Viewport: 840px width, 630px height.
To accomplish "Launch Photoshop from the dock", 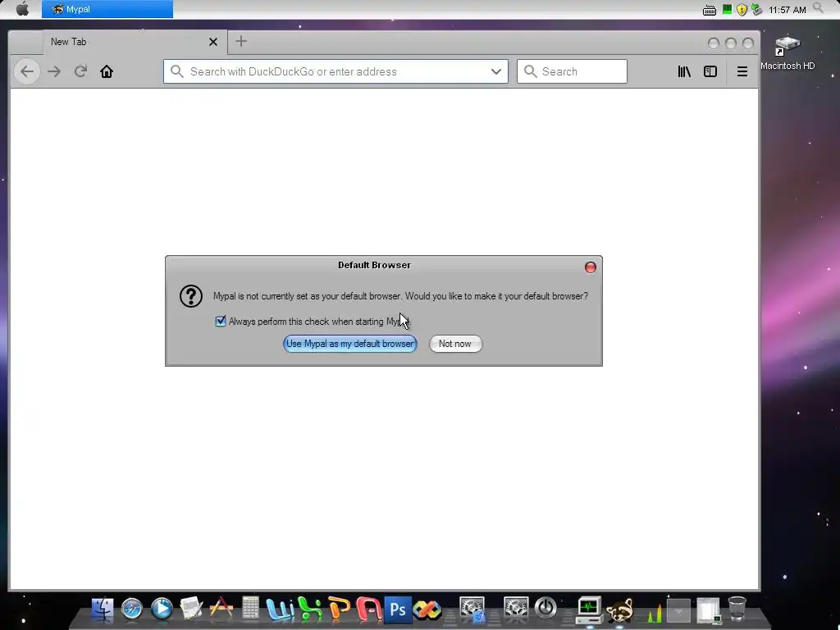I will [x=398, y=609].
